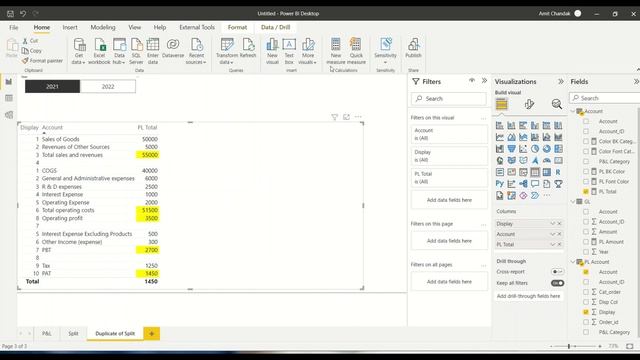The height and width of the screenshot is (360, 640).
Task: Switch to the Insert ribbon tab
Action: click(x=70, y=27)
